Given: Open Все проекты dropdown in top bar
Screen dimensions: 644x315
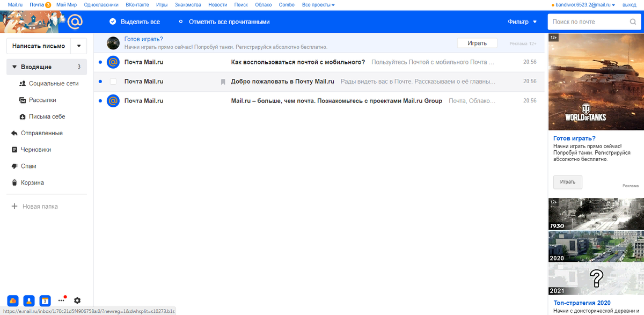Looking at the screenshot, I should point(318,5).
